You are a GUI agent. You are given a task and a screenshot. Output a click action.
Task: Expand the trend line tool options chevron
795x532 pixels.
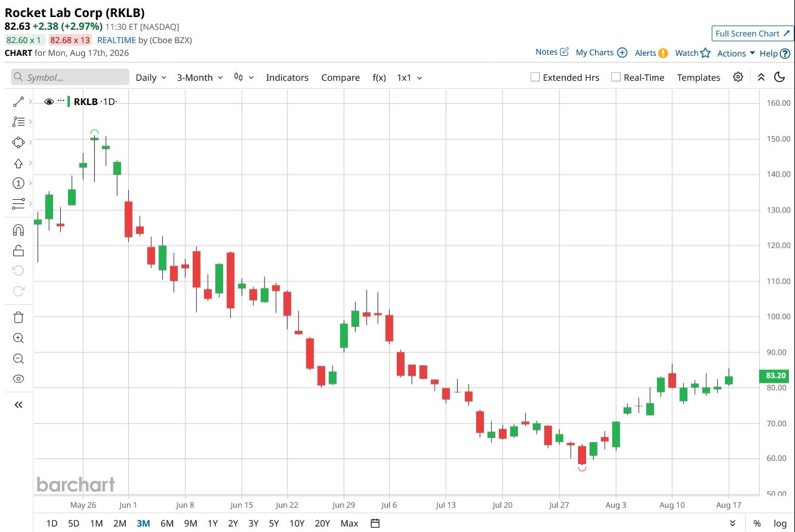(x=30, y=102)
